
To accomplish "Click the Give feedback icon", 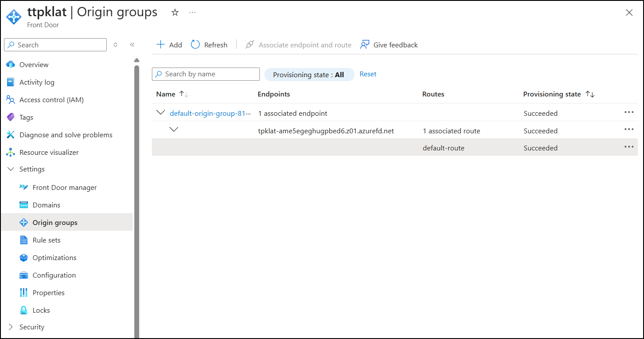I will pos(364,45).
